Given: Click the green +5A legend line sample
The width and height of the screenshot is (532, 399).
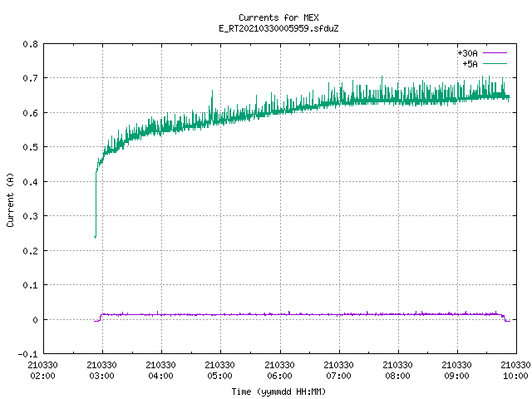Looking at the screenshot, I should coord(495,63).
